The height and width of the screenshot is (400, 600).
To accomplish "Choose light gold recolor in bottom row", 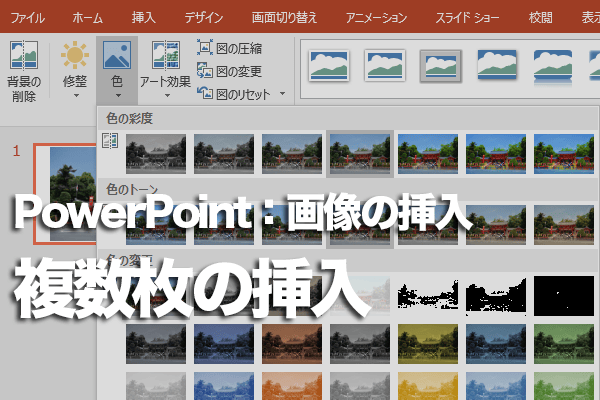I will 428,386.
